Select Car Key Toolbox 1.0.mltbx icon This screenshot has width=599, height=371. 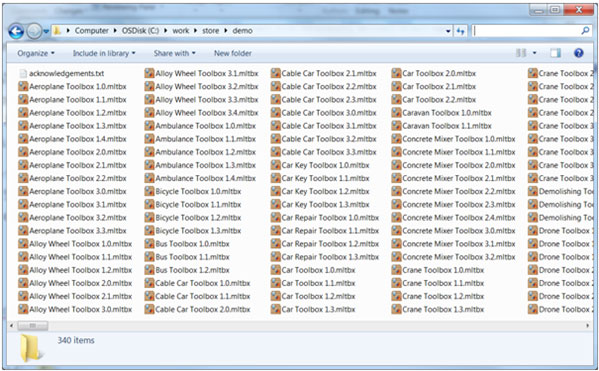coord(275,165)
